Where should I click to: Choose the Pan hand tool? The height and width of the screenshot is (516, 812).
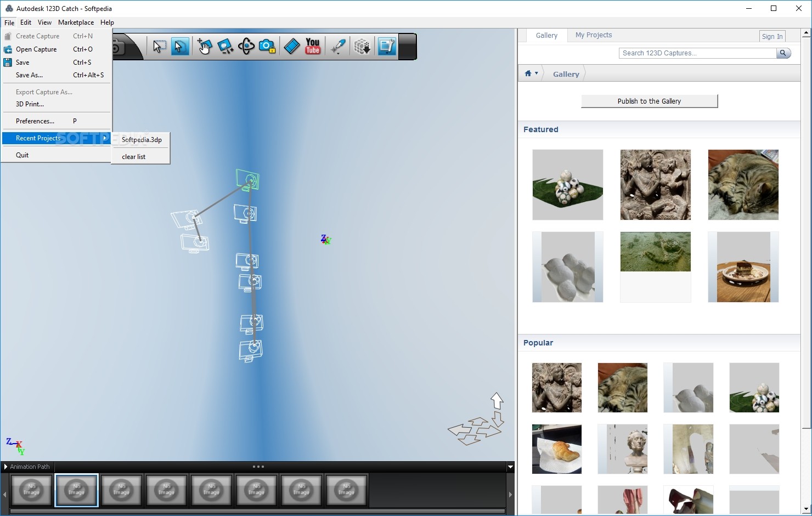coord(205,47)
